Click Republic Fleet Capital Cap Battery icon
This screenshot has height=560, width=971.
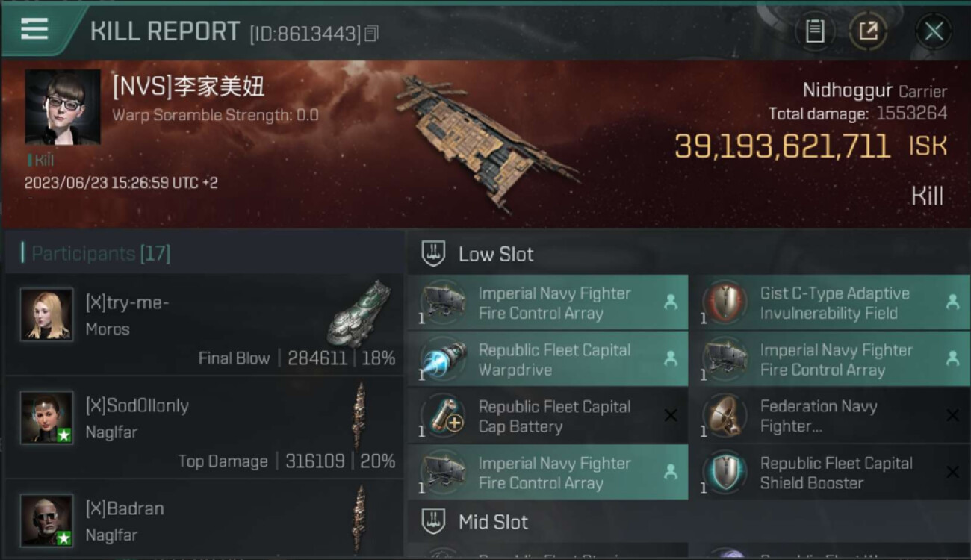tap(443, 416)
